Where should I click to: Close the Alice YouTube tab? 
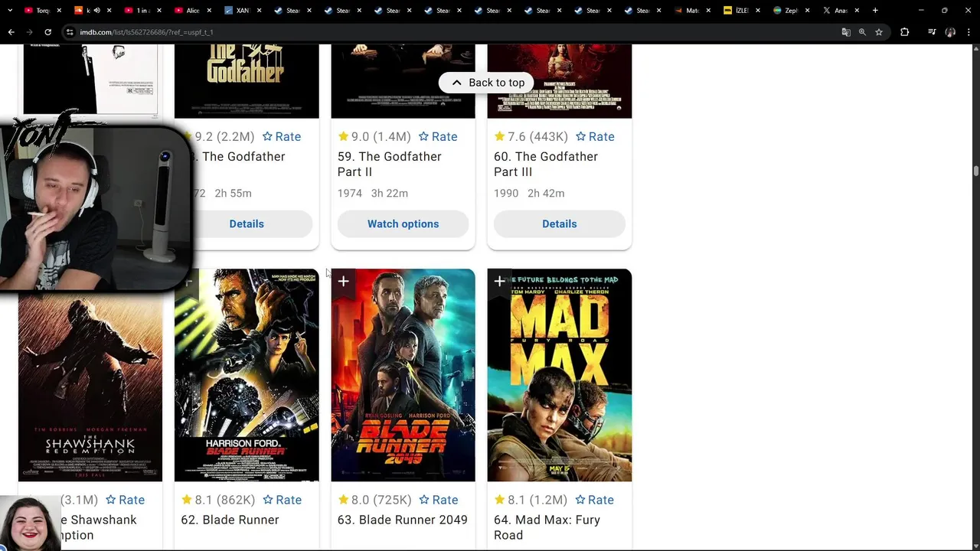209,11
